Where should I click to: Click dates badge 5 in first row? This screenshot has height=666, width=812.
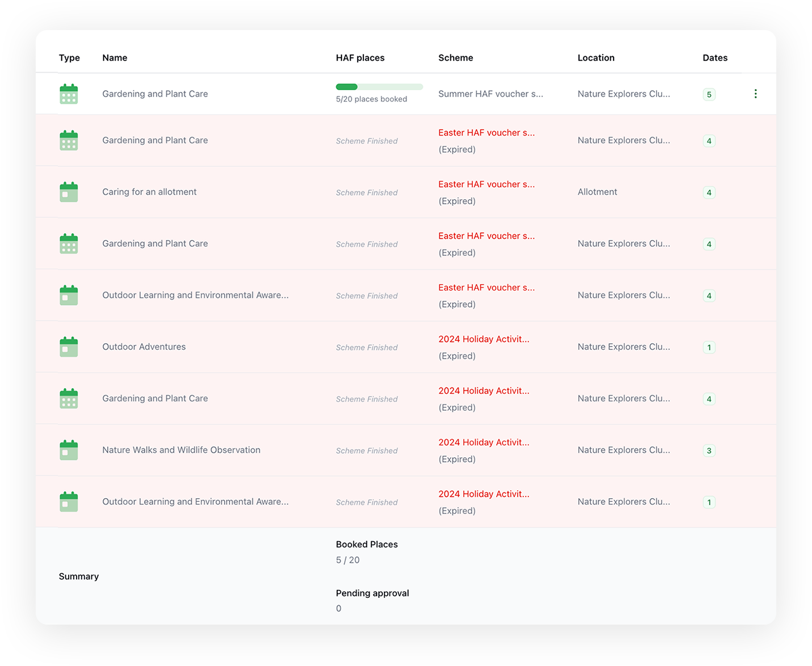coord(709,94)
